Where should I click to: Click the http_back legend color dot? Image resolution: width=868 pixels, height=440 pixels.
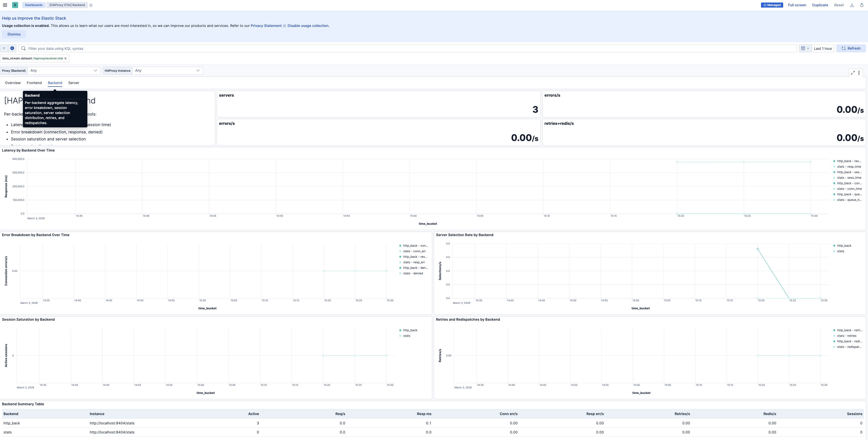401,330
